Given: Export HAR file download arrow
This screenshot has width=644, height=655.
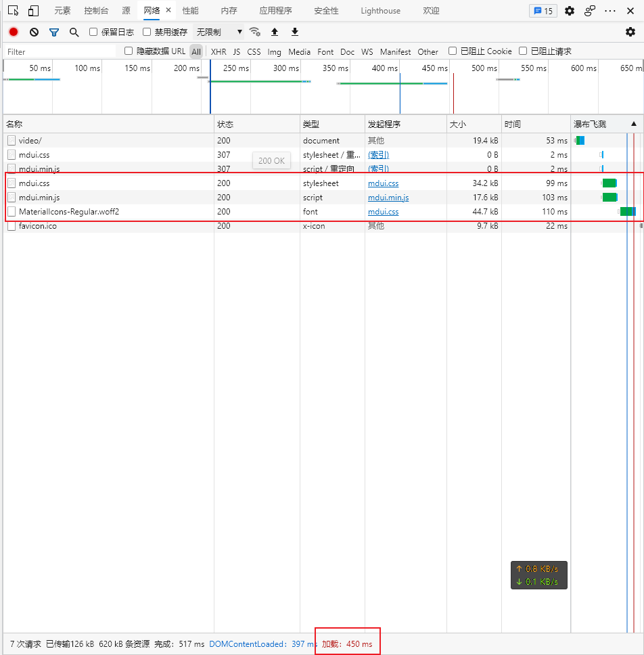Looking at the screenshot, I should click(x=295, y=32).
